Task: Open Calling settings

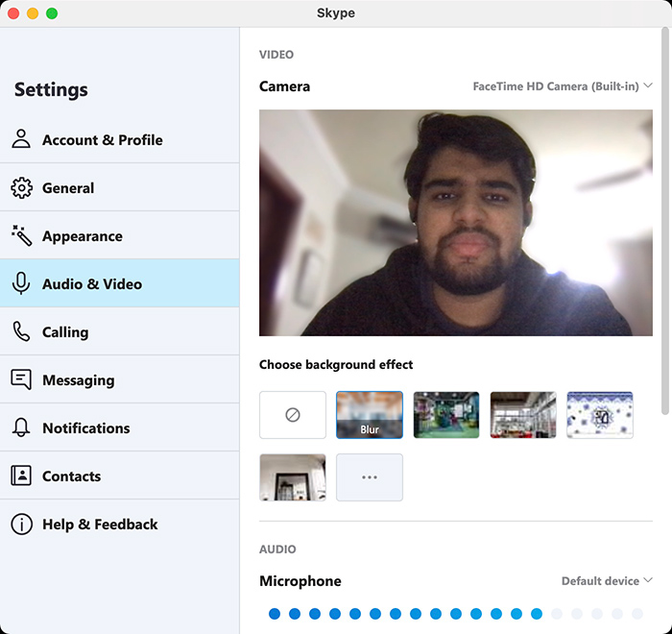Action: tap(120, 331)
